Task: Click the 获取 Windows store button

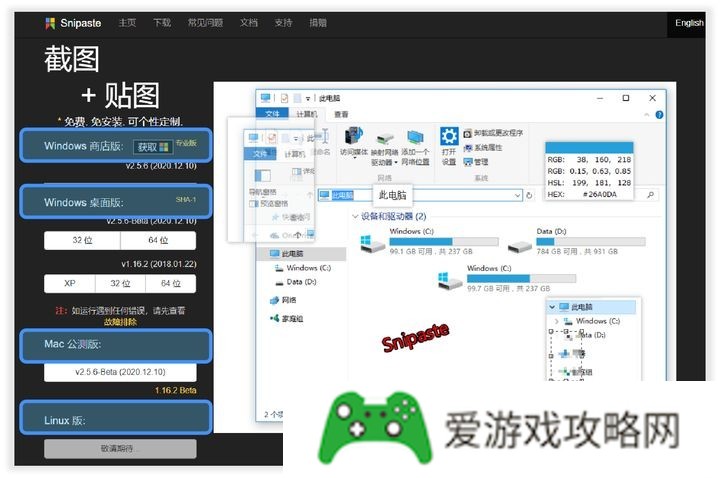Action: click(153, 147)
